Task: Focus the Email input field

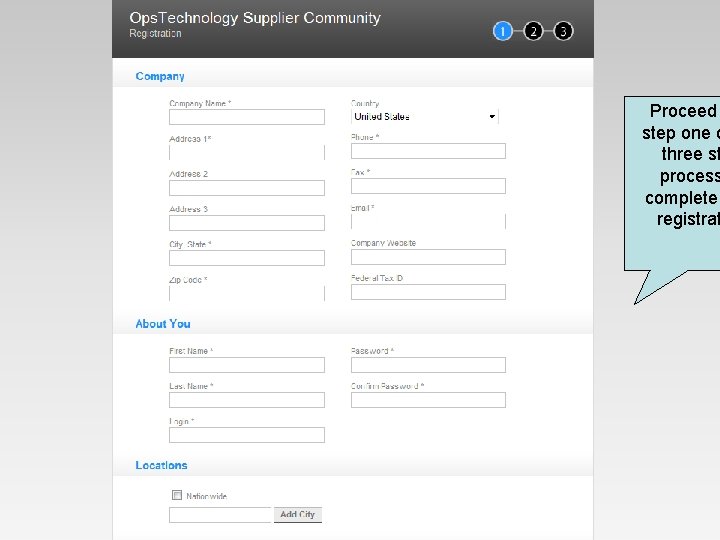Action: click(x=428, y=221)
